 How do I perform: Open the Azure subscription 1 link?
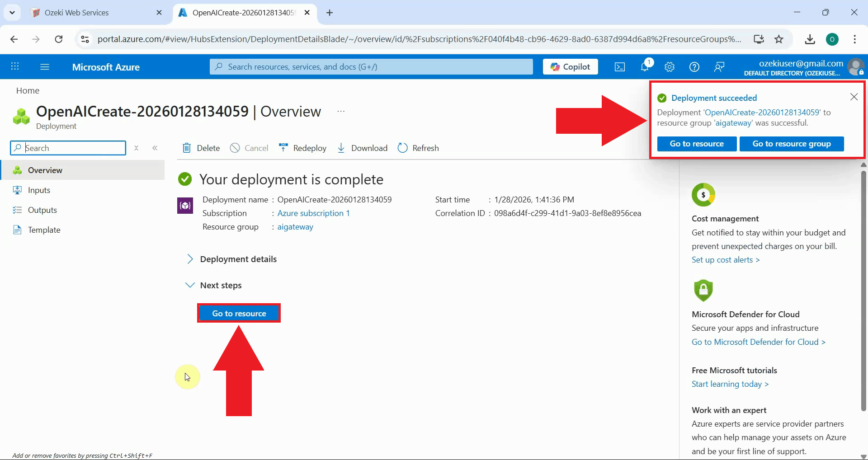click(x=313, y=213)
